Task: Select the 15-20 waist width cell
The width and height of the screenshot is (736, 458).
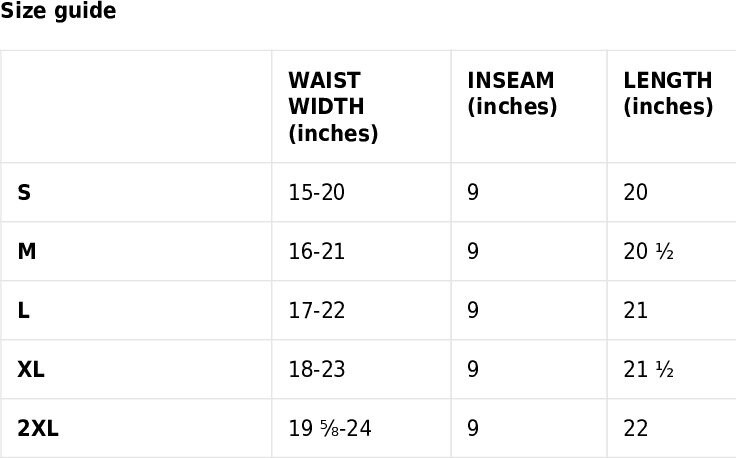Action: tap(361, 192)
